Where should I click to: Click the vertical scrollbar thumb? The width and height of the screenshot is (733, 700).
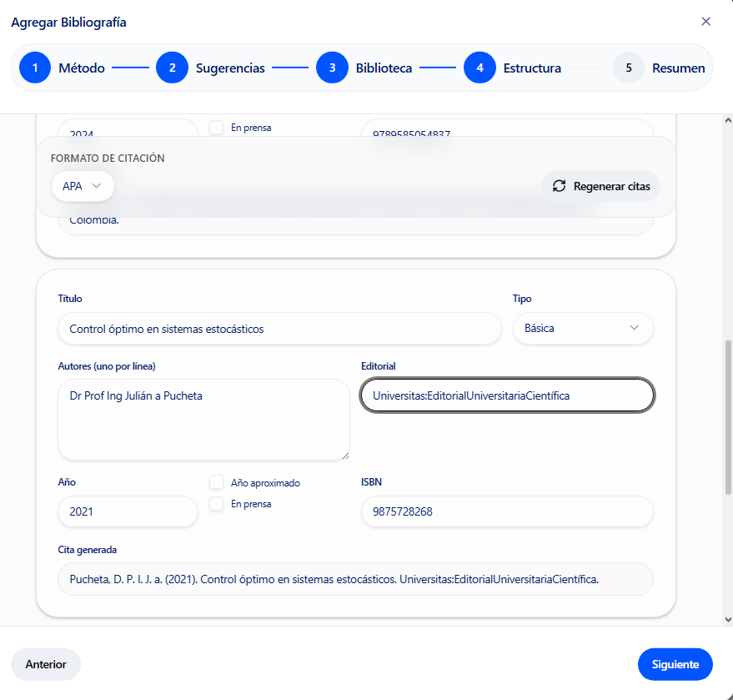[726, 417]
